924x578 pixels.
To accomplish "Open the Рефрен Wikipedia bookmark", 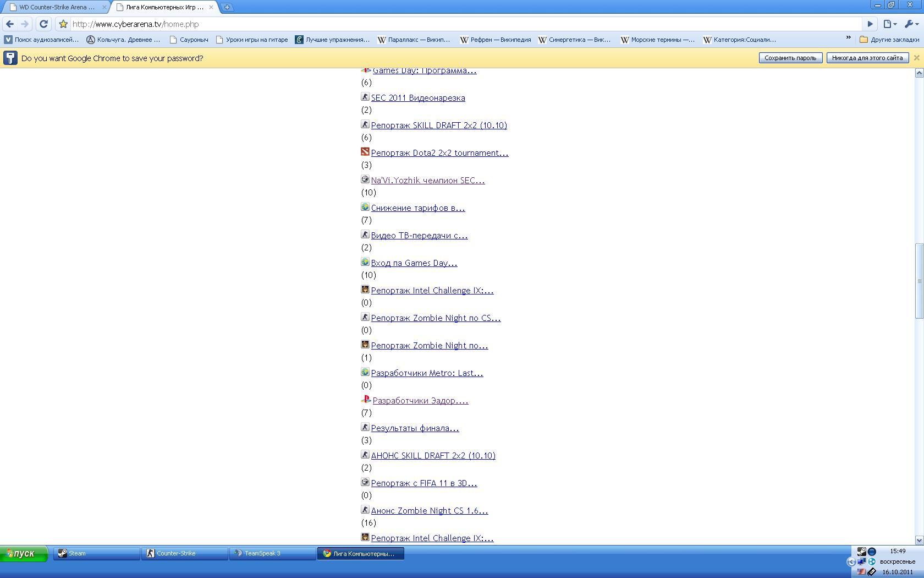I will 496,40.
